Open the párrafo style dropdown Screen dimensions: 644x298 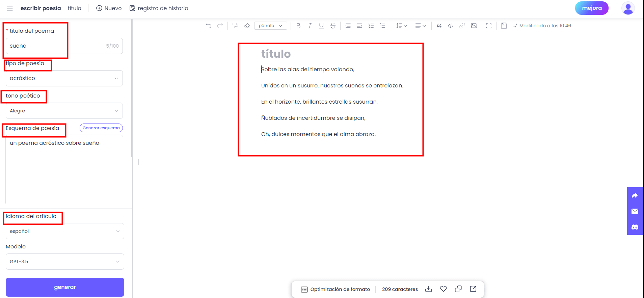click(x=271, y=26)
